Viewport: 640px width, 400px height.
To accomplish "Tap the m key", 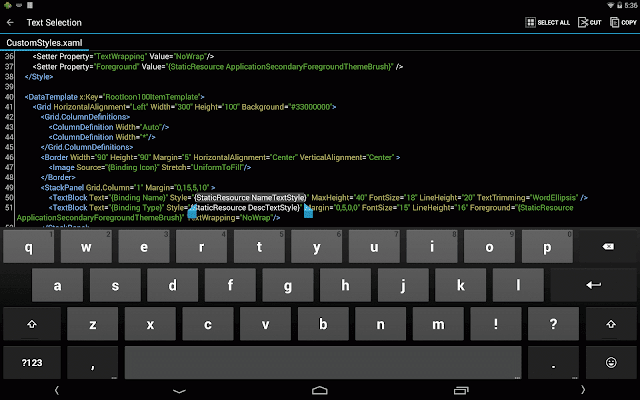I will (x=438, y=324).
